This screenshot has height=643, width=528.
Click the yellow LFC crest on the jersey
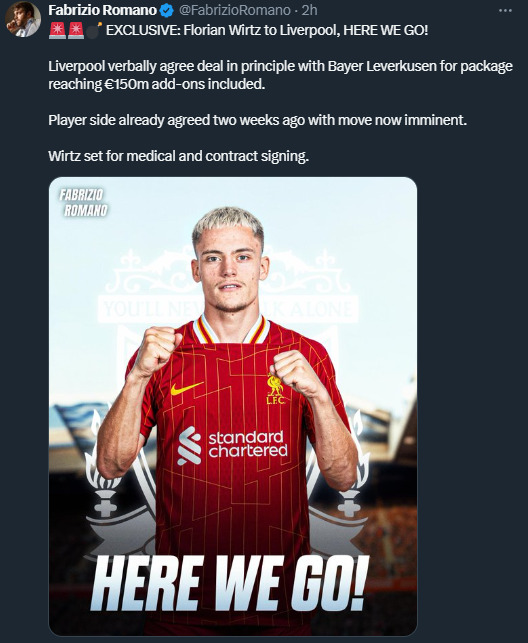275,388
